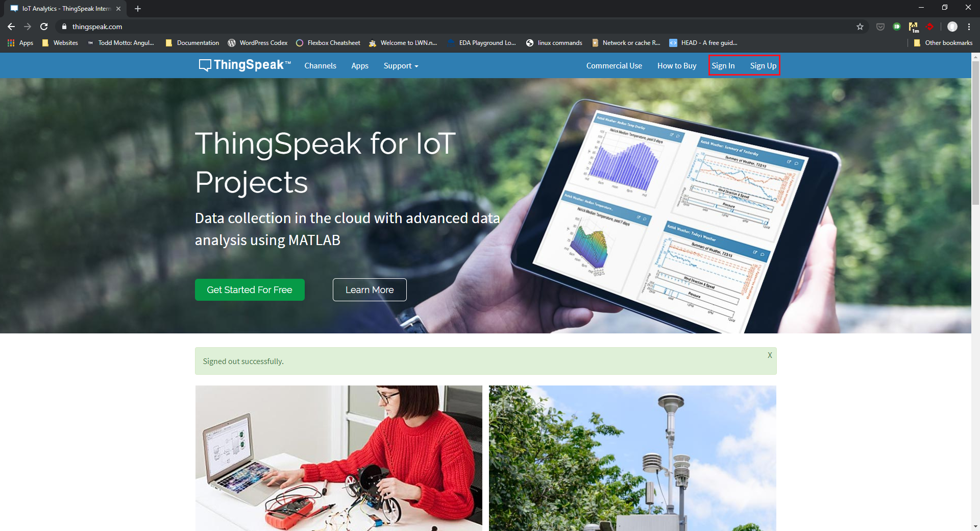Open the Channels menu item
The width and height of the screenshot is (980, 531).
click(320, 66)
